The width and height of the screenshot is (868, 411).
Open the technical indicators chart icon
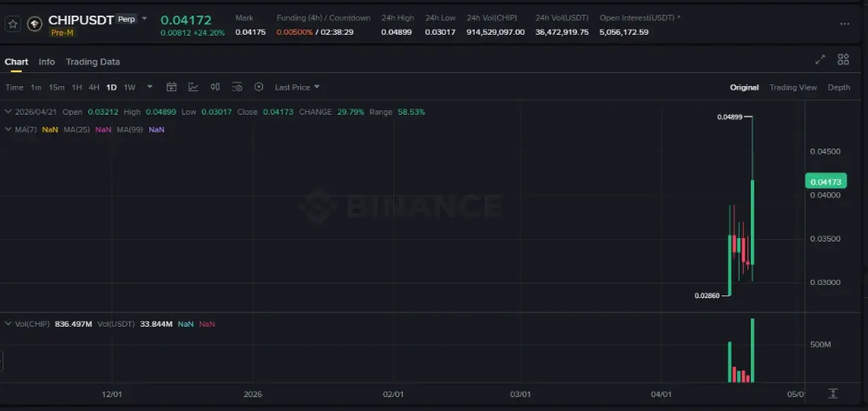coord(194,87)
